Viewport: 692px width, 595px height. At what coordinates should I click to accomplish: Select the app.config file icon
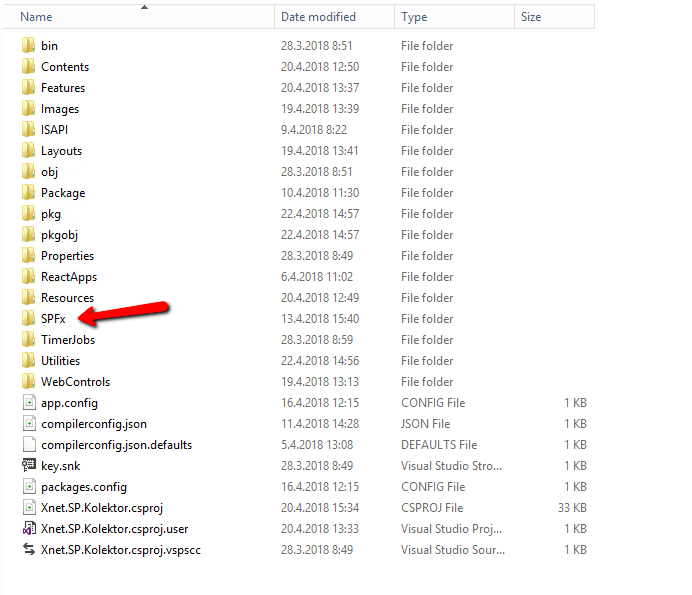click(28, 403)
